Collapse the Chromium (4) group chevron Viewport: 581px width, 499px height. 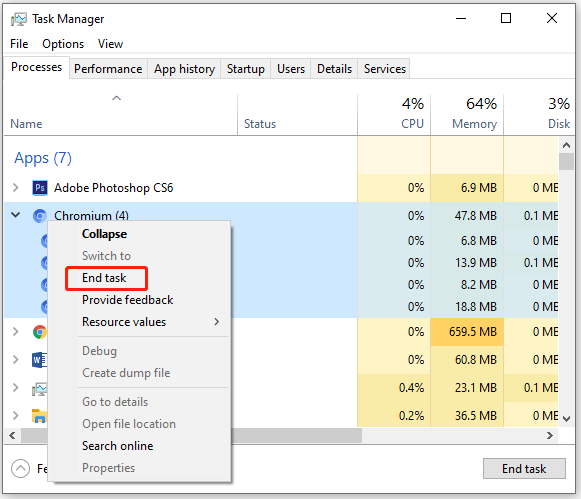(x=16, y=214)
